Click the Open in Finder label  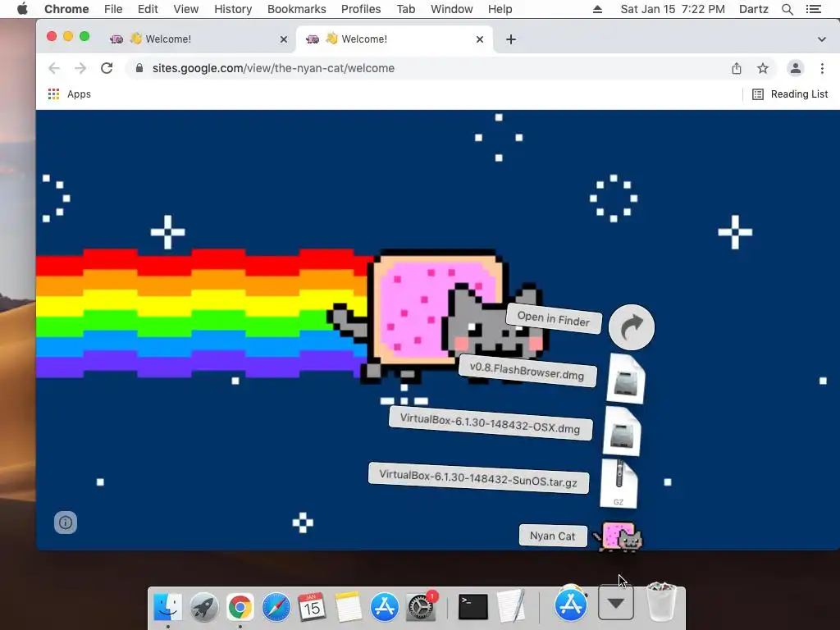coord(554,319)
